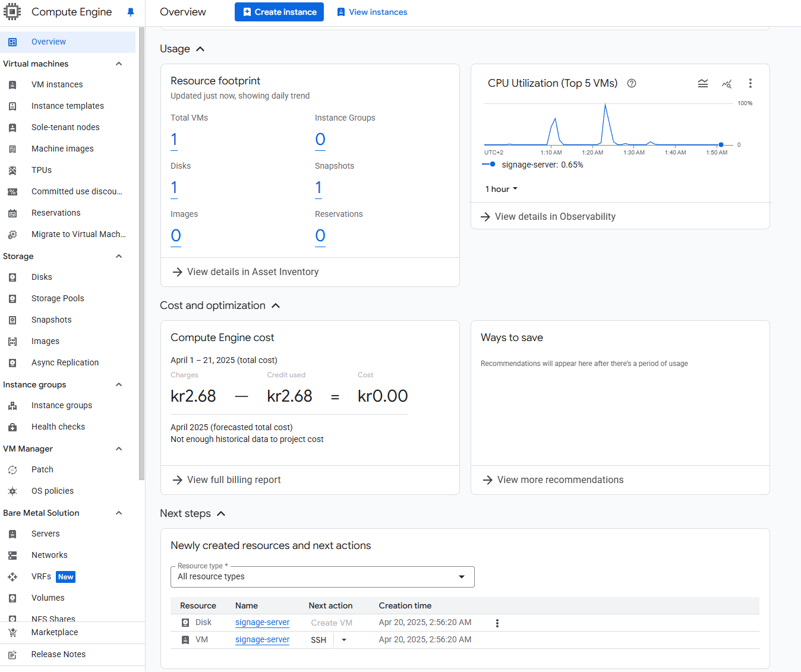Open Instance groups sidebar item
This screenshot has width=801, height=672.
coord(62,405)
